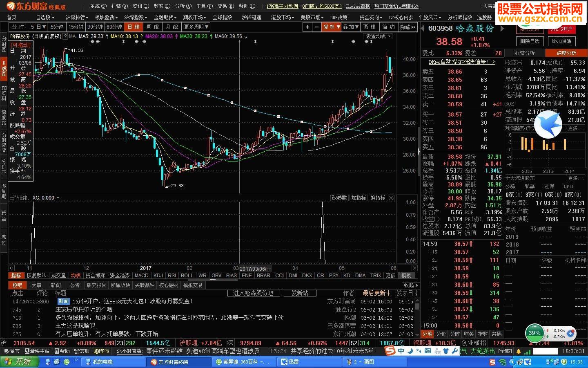Click the green 39% accelerator ball

(534, 333)
